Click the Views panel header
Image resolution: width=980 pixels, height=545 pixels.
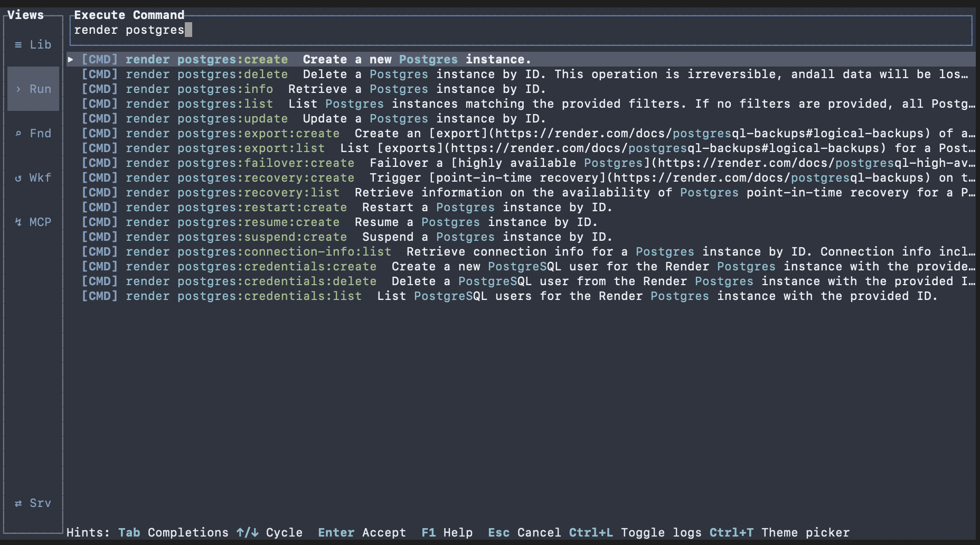pyautogui.click(x=24, y=14)
